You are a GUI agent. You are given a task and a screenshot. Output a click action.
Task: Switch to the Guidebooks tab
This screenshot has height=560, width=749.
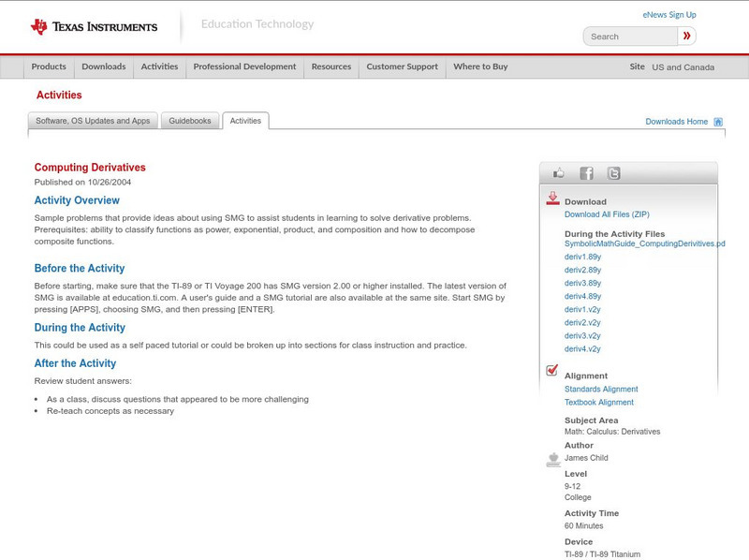point(190,121)
